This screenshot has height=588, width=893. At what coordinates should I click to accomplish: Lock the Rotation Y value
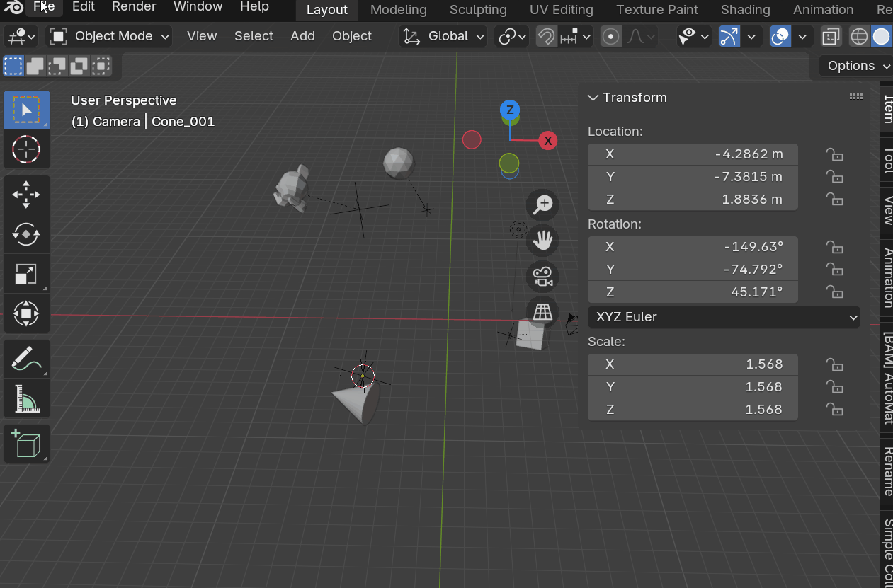(835, 270)
